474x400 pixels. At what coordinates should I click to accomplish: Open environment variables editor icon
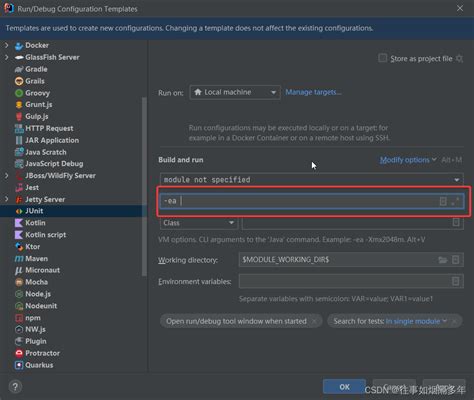point(455,281)
